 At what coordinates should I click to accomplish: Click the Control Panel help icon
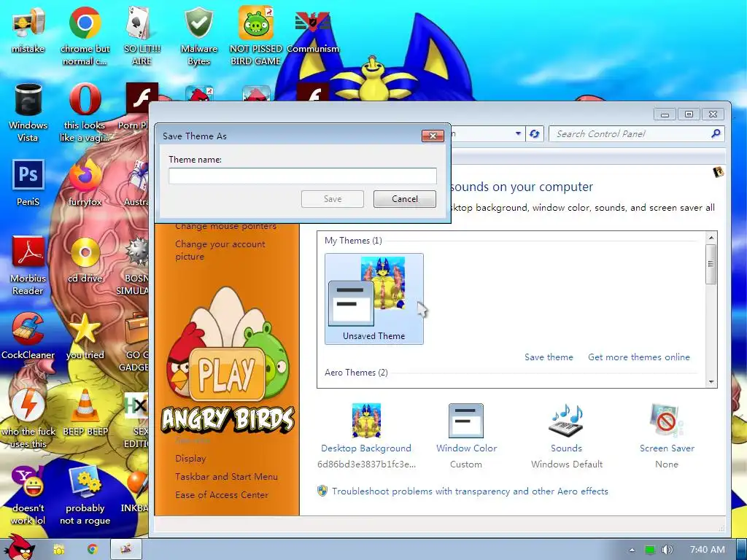click(719, 172)
